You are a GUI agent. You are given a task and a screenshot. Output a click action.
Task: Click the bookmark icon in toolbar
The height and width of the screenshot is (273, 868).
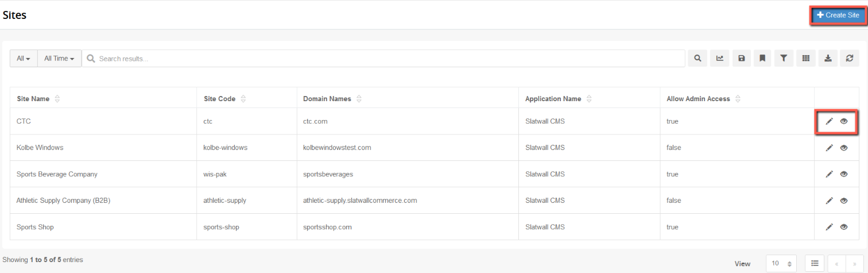(762, 59)
